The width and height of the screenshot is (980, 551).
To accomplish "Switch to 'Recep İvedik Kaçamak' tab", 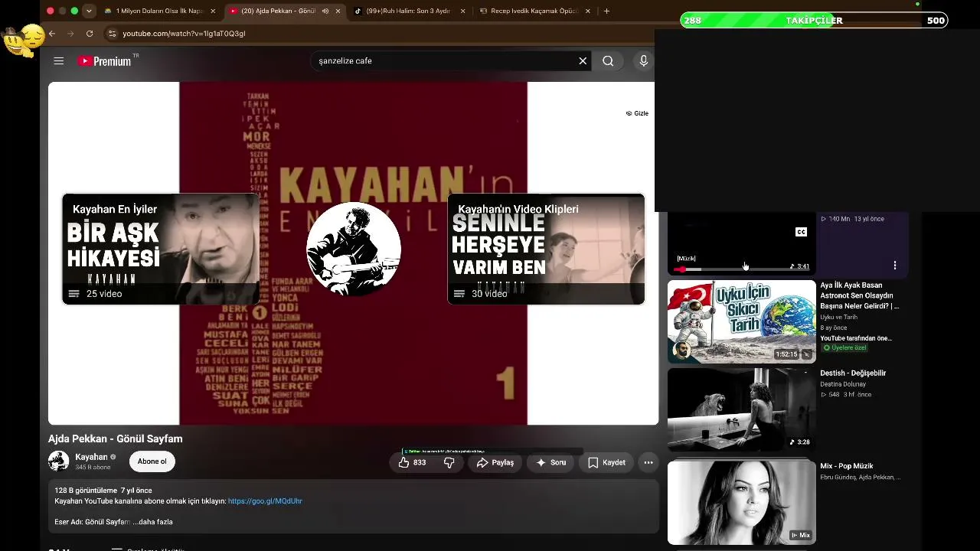I will 534,11.
